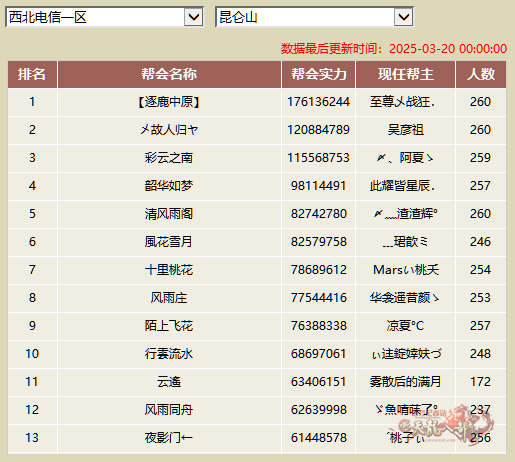Viewport: 515px width, 462px height.
Task: Click strength value 82579758
Action: tap(319, 242)
